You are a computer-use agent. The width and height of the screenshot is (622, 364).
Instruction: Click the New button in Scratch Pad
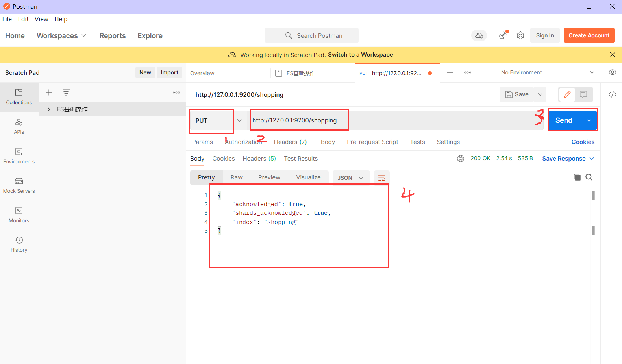click(145, 72)
